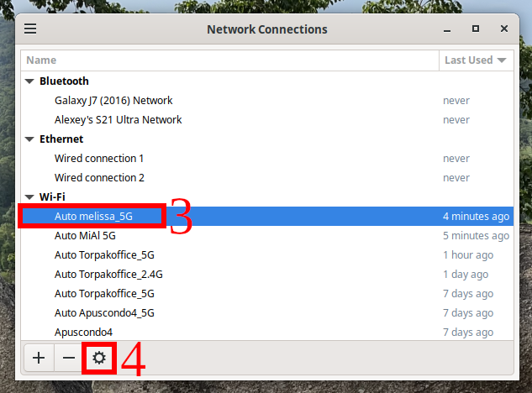The image size is (532, 393).
Task: Select the Auto MiAl 5G connection
Action: [x=85, y=236]
